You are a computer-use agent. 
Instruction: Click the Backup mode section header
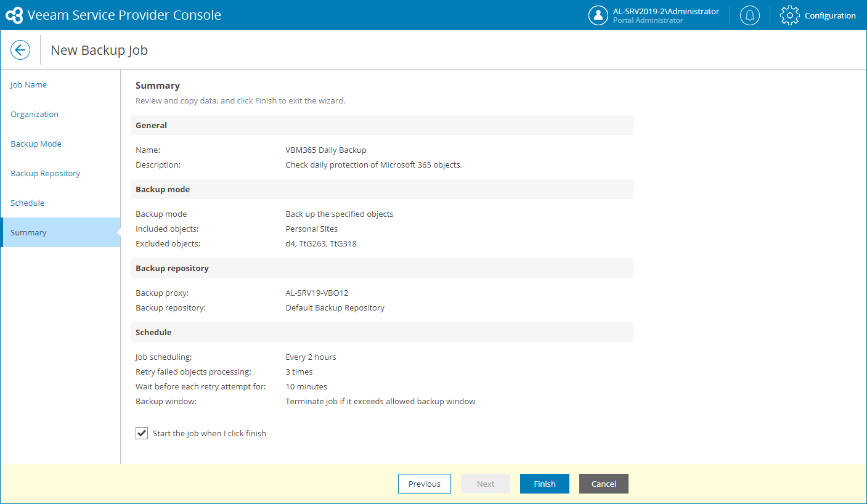point(382,189)
